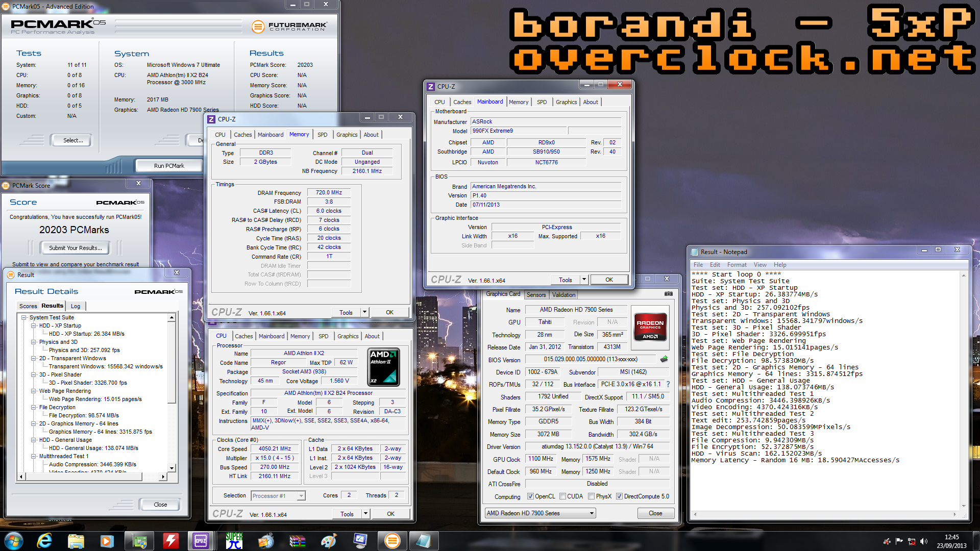Toggle the CUDA checkbox in GPU-Z
This screenshot has width=980, height=551.
click(562, 496)
